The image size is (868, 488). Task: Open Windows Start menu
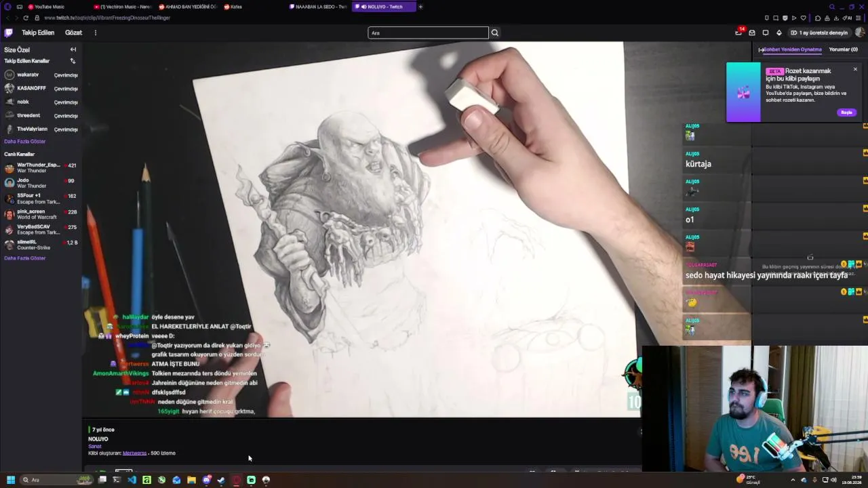[x=11, y=480]
